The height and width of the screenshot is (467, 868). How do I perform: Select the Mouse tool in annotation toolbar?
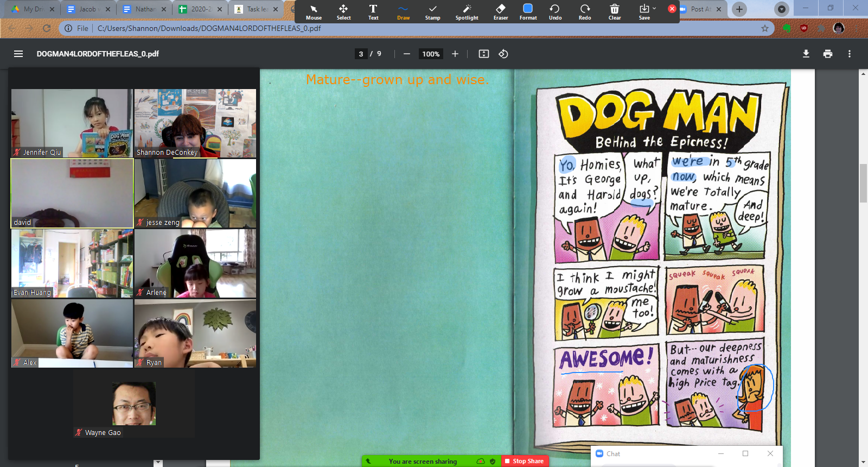(x=314, y=11)
